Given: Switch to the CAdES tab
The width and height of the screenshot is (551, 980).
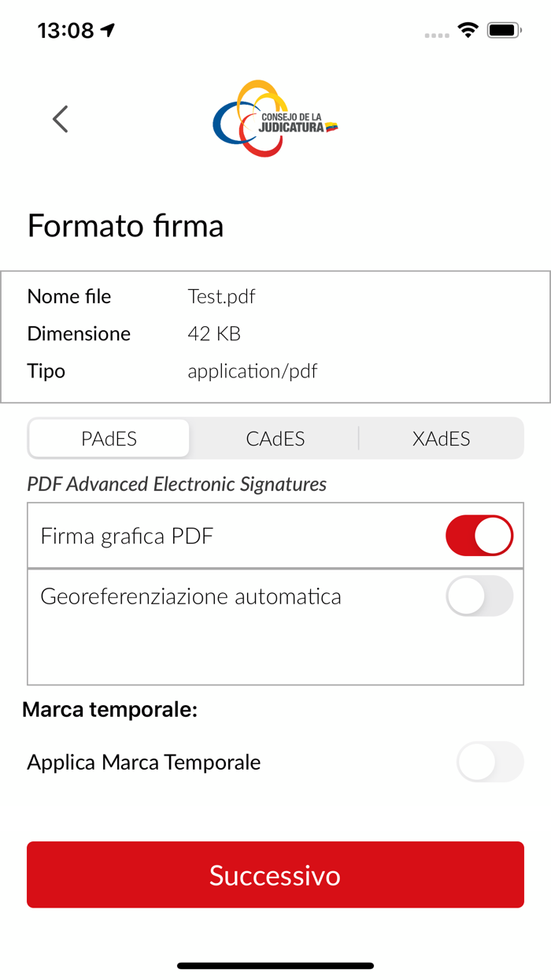Looking at the screenshot, I should pos(275,438).
